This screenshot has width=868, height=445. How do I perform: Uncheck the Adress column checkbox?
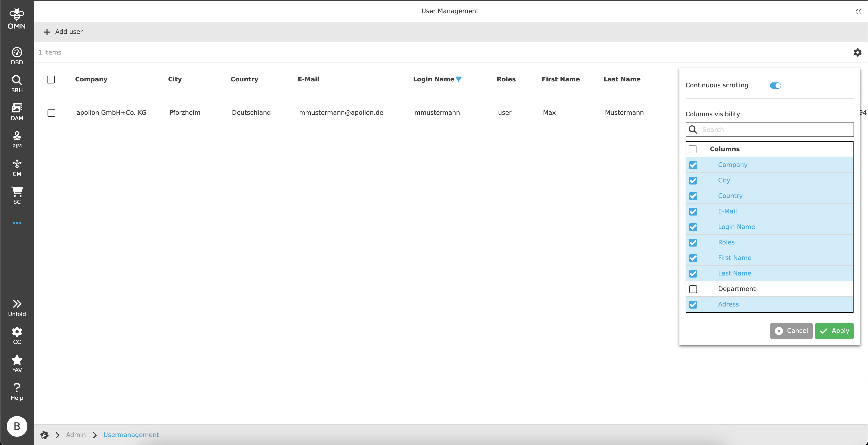[x=693, y=305]
